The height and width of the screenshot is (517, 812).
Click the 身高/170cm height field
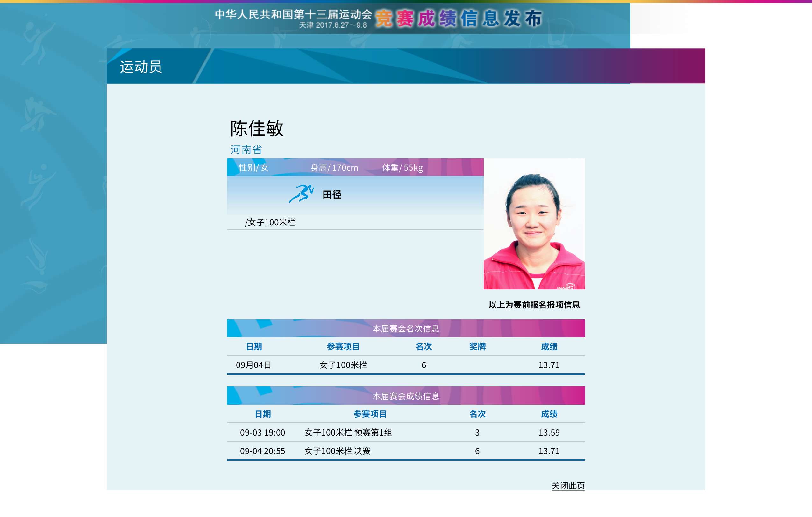tap(334, 167)
